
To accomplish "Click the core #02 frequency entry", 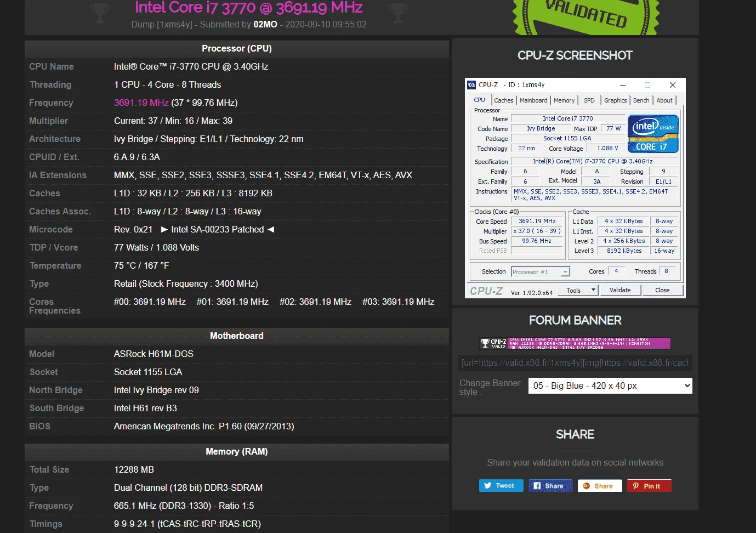I will [x=316, y=302].
